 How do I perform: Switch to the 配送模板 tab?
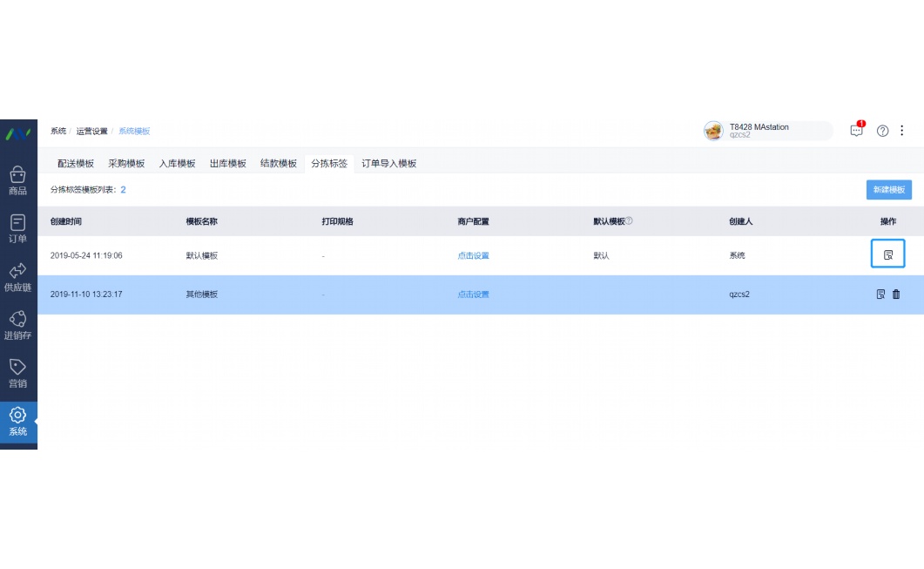[x=76, y=163]
